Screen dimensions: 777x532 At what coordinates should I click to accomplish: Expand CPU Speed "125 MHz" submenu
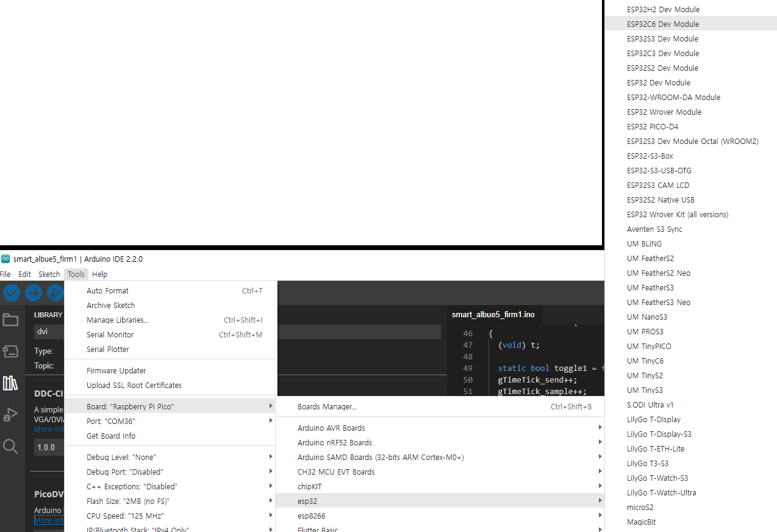tap(171, 516)
